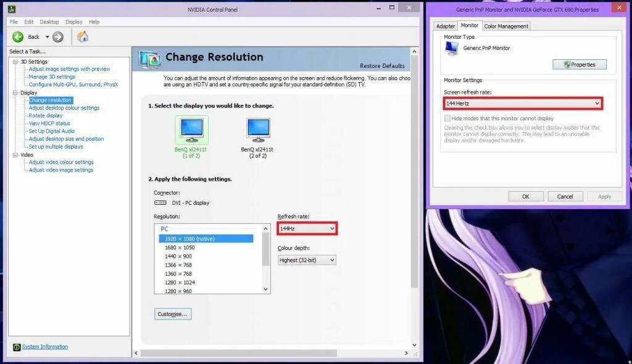
Task: Open the Edit menu
Action: coord(28,22)
